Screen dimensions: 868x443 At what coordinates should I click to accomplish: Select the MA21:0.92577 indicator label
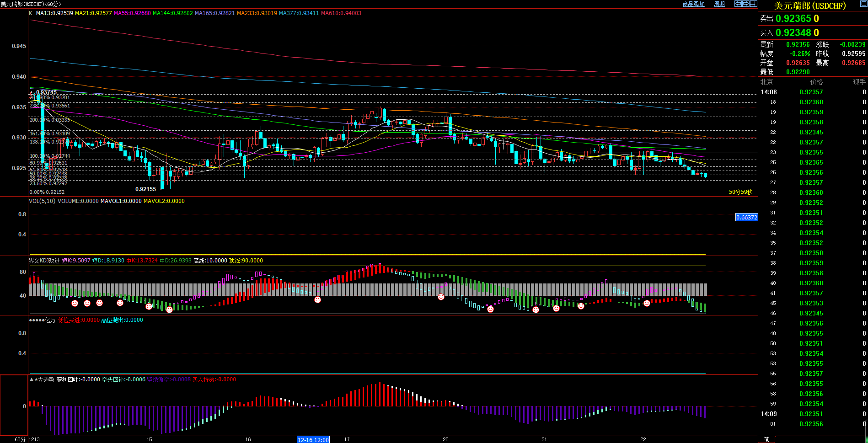click(93, 13)
